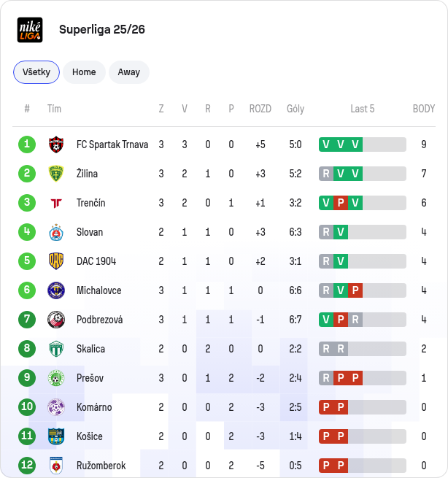Screen dimensions: 448x478
Task: Click the Góly column header
Action: coord(296,109)
